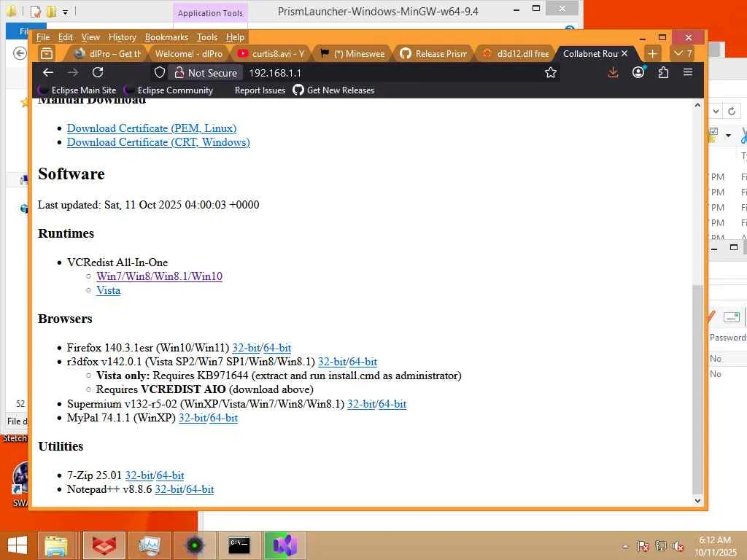Open the red cube taskbar app
Screen dimensions: 747x560
[x=104, y=545]
